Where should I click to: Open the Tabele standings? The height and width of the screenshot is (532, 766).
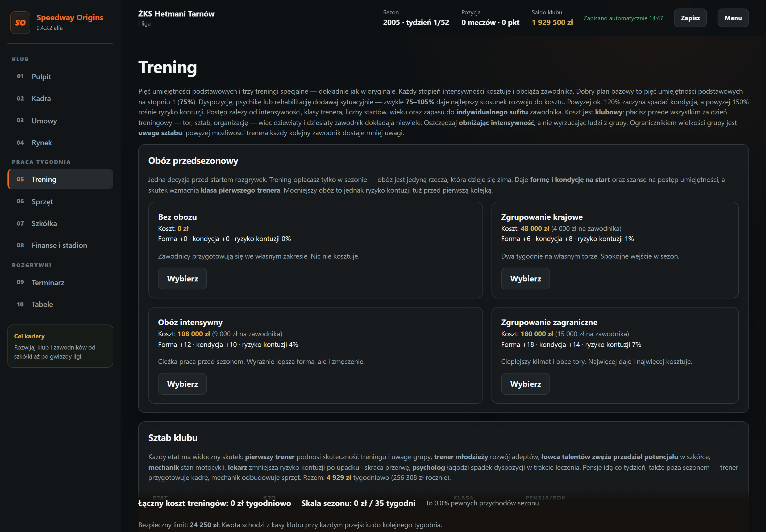(60, 304)
